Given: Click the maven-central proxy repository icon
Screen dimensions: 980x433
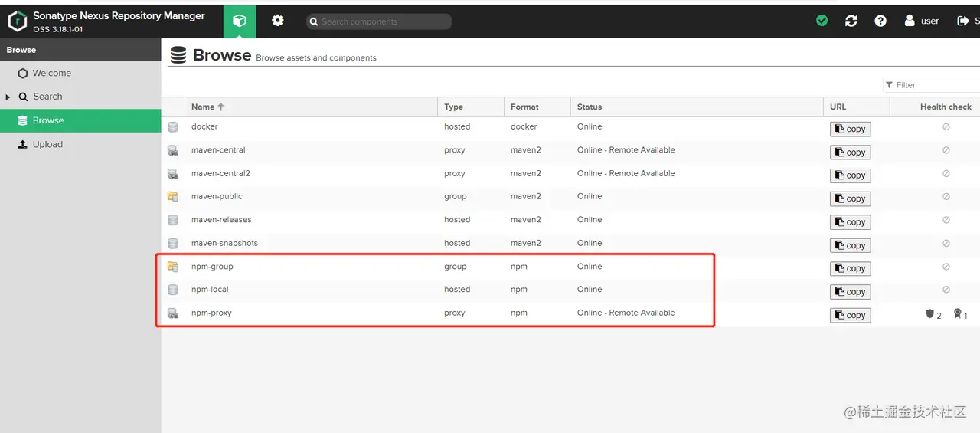Looking at the screenshot, I should [173, 150].
